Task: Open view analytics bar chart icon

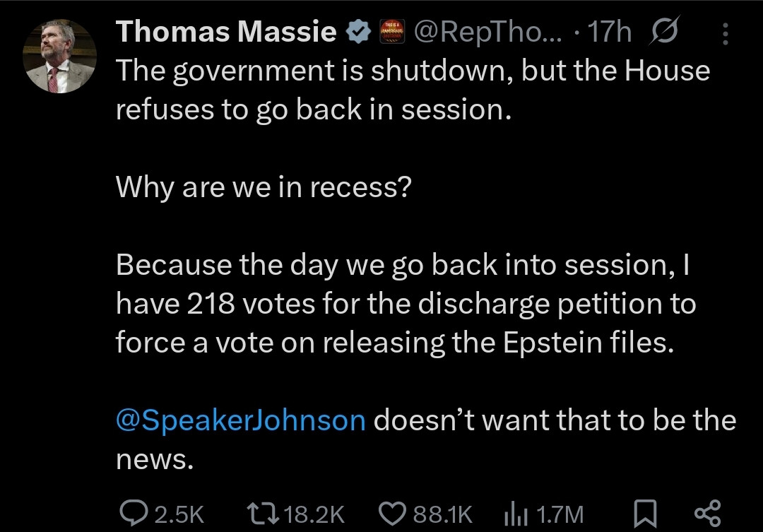Action: pos(519,512)
